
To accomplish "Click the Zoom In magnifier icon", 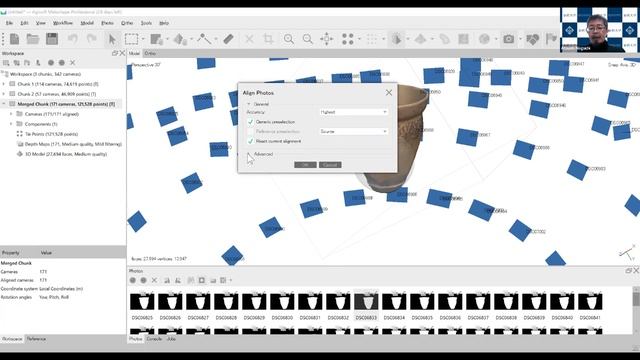I will point(289,39).
